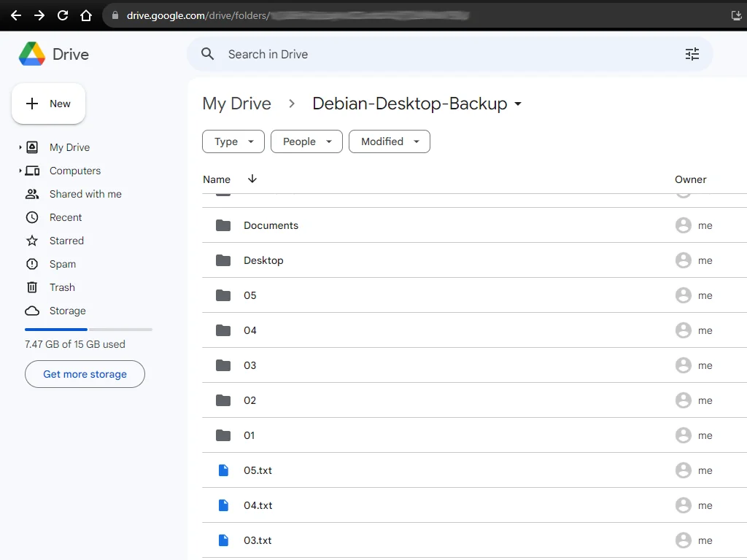Navigate to My Drive breadcrumb
This screenshot has height=560, width=747.
click(x=237, y=104)
